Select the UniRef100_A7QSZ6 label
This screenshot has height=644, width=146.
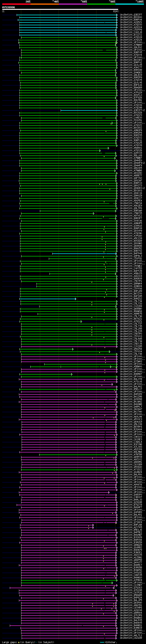click(131, 151)
